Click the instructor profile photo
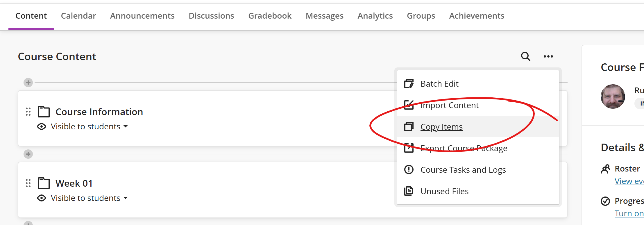Screen dimensions: 644x225 613,97
